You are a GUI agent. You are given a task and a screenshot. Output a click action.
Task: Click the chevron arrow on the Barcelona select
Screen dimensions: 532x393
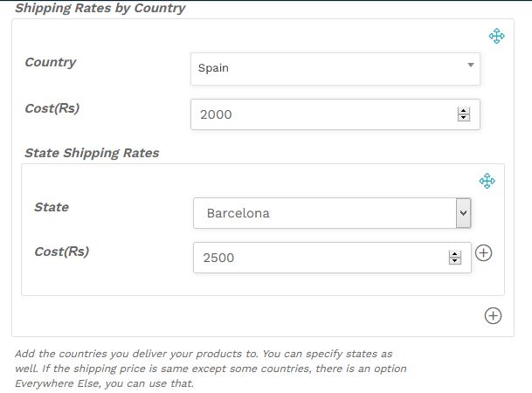pyautogui.click(x=463, y=213)
